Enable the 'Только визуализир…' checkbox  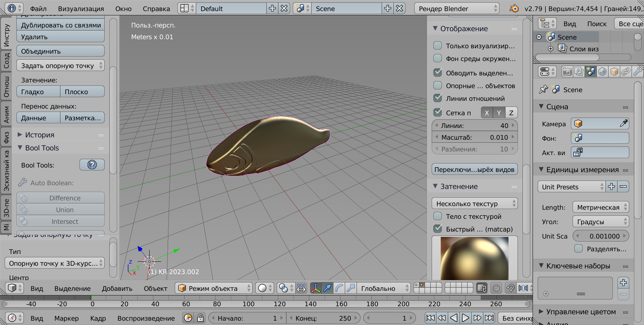pyautogui.click(x=438, y=46)
